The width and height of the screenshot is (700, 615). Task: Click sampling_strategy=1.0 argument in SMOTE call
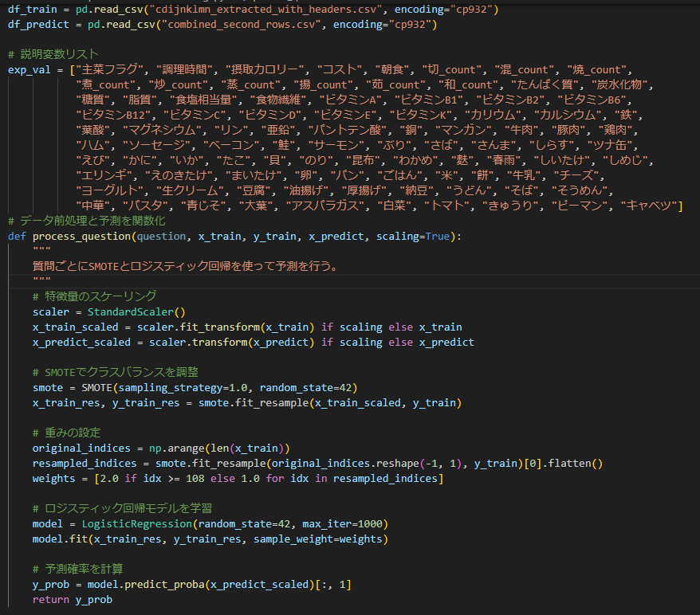point(186,387)
